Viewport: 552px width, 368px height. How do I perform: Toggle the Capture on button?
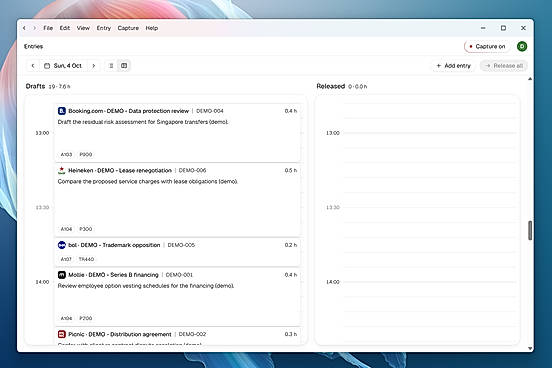(487, 46)
